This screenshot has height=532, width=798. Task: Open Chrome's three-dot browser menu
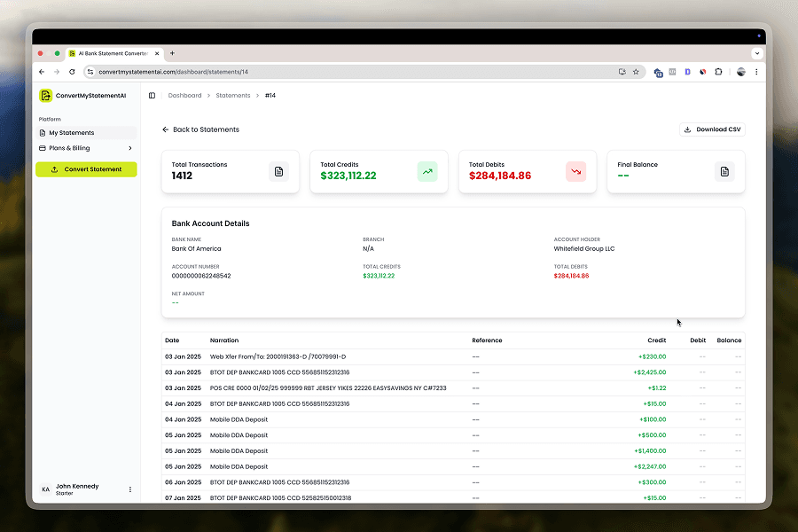[756, 72]
